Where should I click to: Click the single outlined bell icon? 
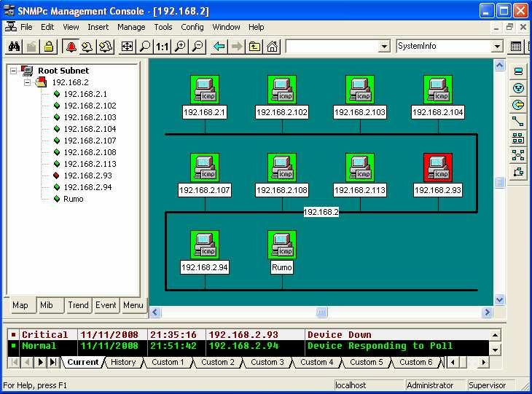(x=88, y=47)
